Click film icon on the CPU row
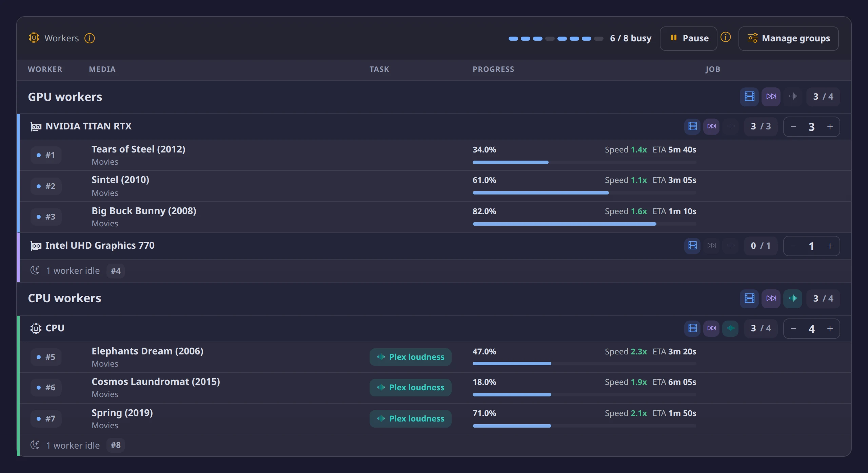The height and width of the screenshot is (473, 868). [x=692, y=328]
